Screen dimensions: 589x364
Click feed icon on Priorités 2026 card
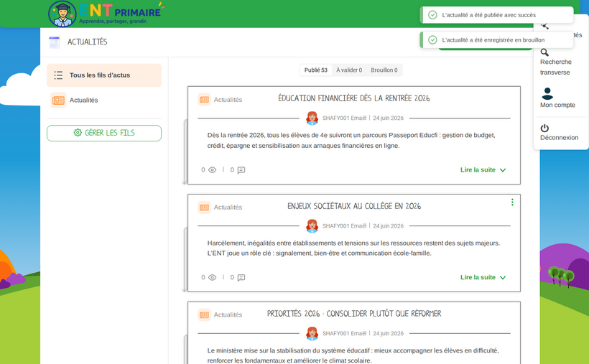pos(204,314)
